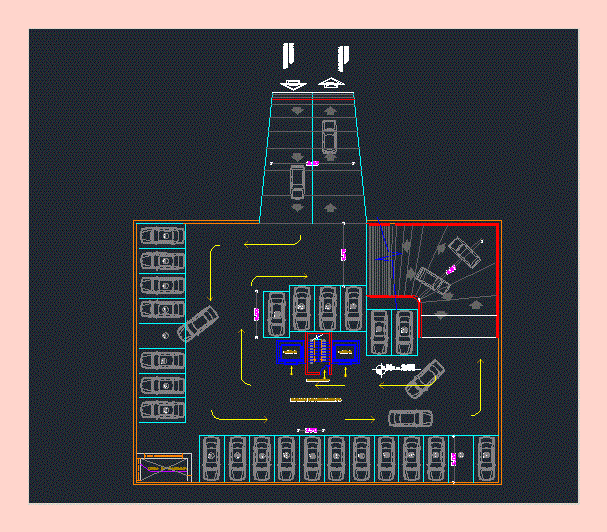
Task: Select the leftmost car in the bottom parking row
Action: point(211,459)
